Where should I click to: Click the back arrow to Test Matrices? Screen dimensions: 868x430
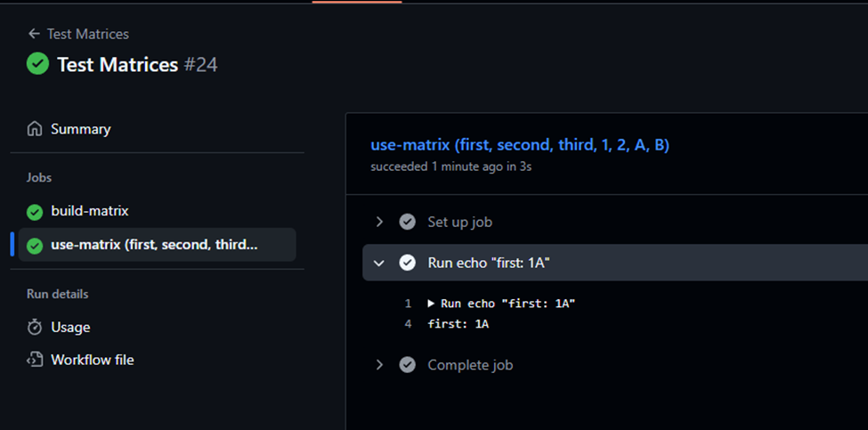pos(34,34)
